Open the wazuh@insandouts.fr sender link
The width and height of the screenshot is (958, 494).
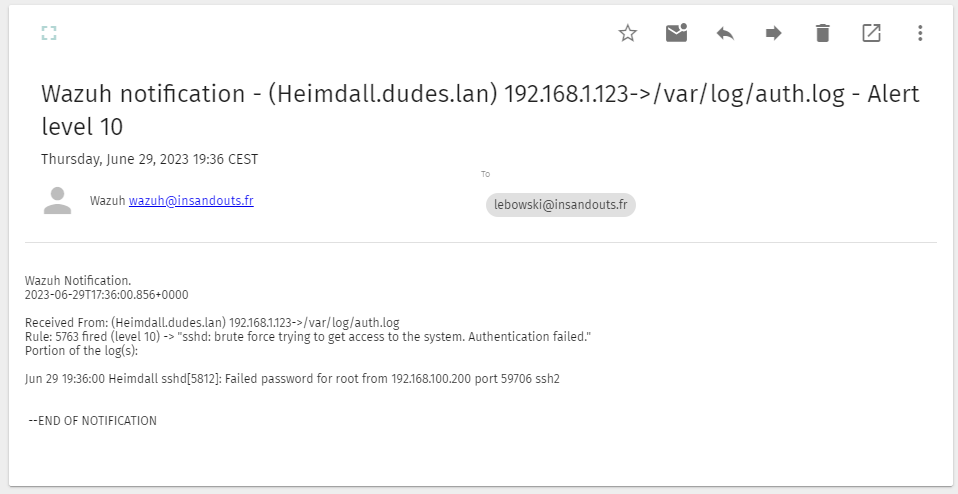(x=191, y=201)
